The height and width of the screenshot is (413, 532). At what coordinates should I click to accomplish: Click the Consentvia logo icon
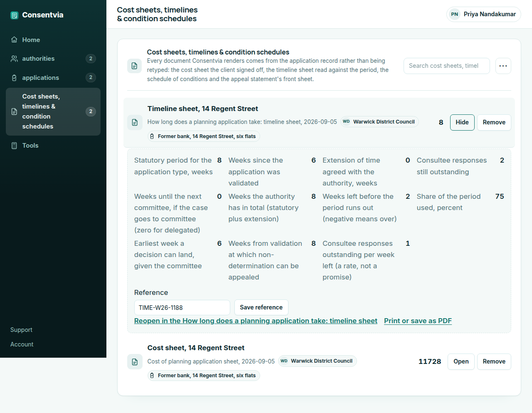coord(15,15)
